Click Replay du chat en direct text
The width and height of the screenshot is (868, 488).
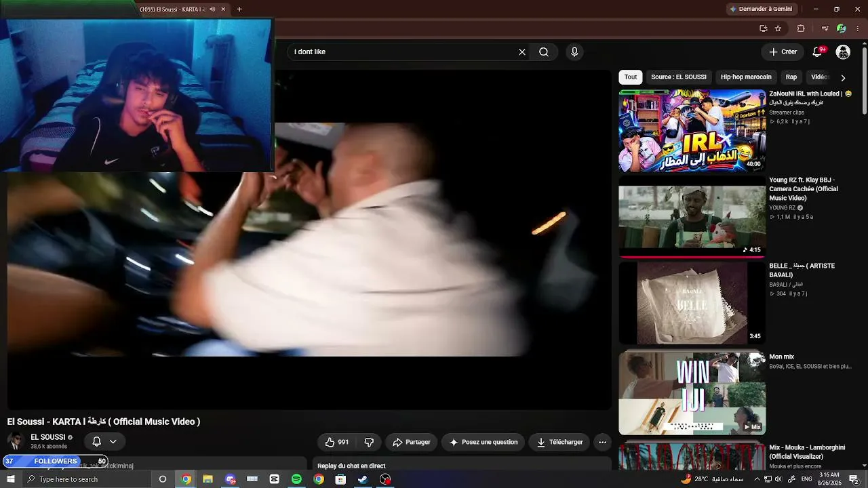click(351, 466)
